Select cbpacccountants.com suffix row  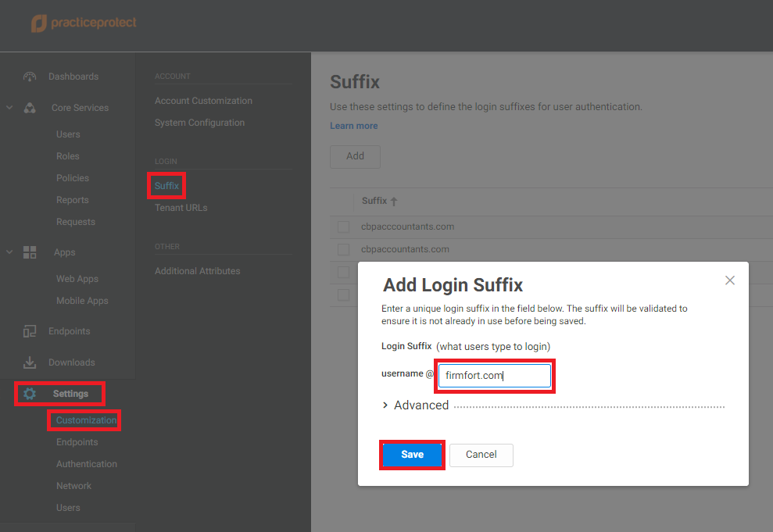(x=551, y=227)
